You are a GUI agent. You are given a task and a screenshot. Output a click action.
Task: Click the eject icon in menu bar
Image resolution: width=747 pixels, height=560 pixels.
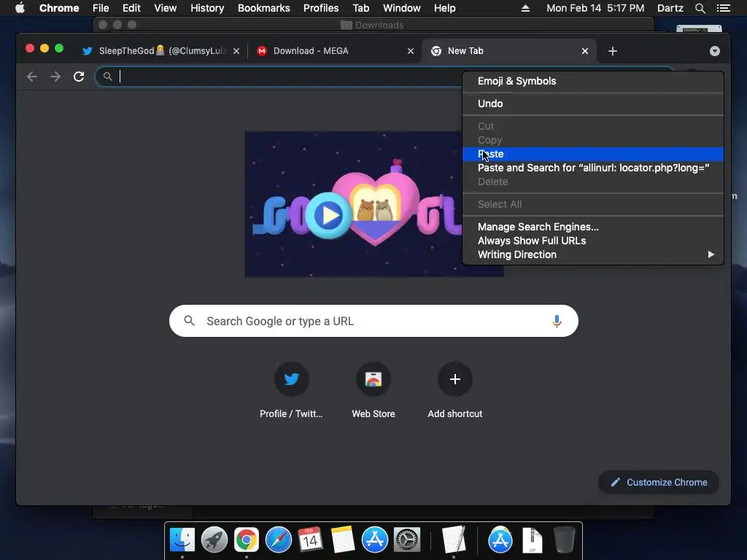pyautogui.click(x=525, y=8)
